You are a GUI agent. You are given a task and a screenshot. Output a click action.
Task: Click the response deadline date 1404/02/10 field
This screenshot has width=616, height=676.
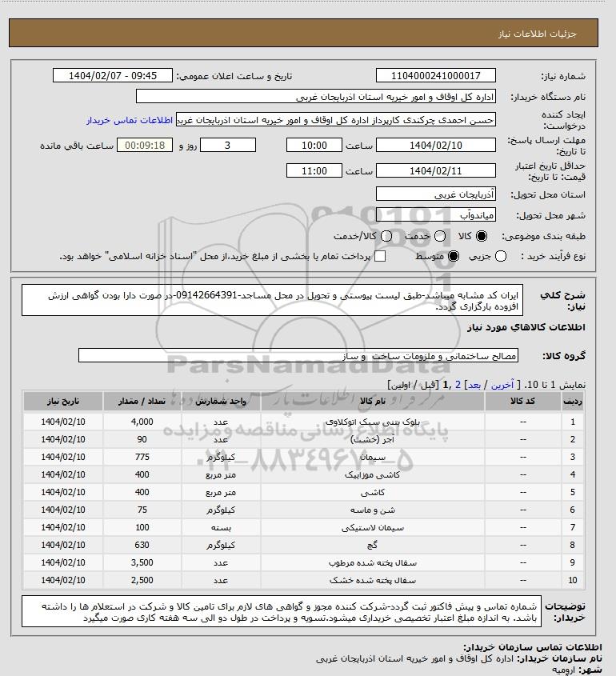pyautogui.click(x=436, y=145)
